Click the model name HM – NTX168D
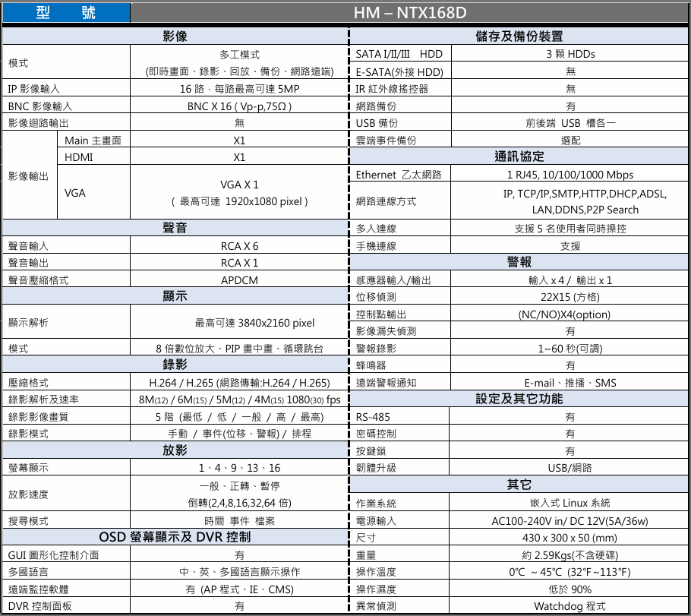 [x=409, y=12]
